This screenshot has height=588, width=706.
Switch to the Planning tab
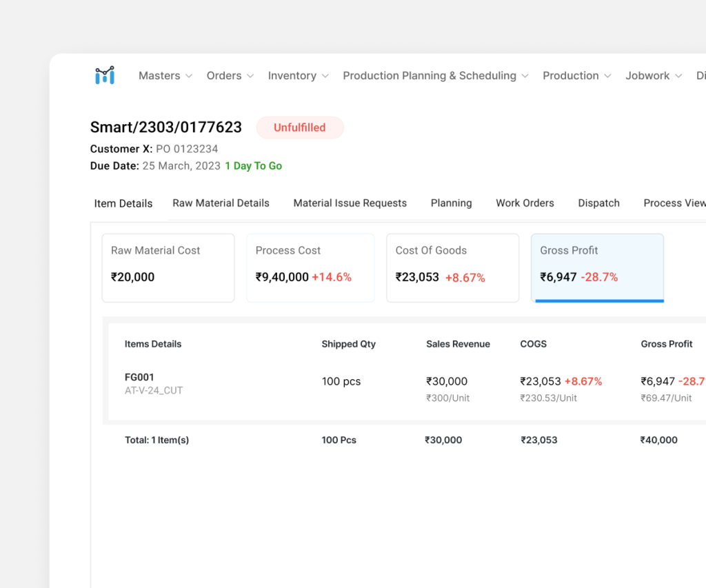[x=451, y=203]
